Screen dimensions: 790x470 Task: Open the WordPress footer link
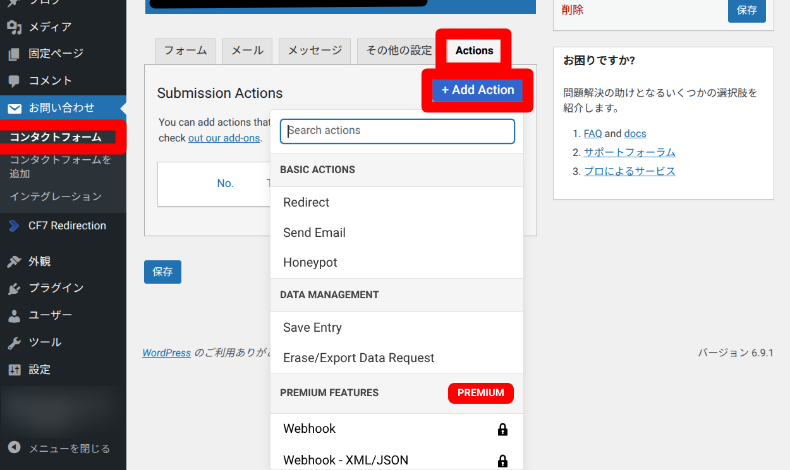point(166,353)
